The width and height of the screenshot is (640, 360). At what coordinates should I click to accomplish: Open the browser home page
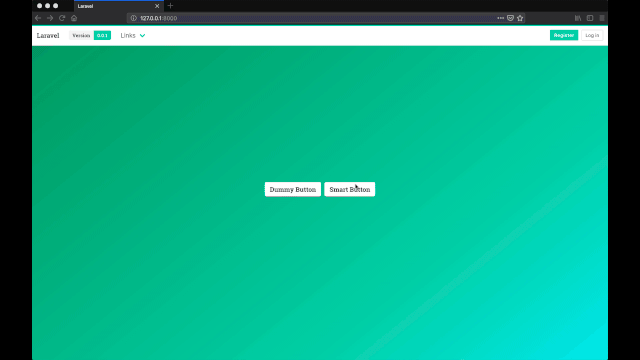point(74,18)
